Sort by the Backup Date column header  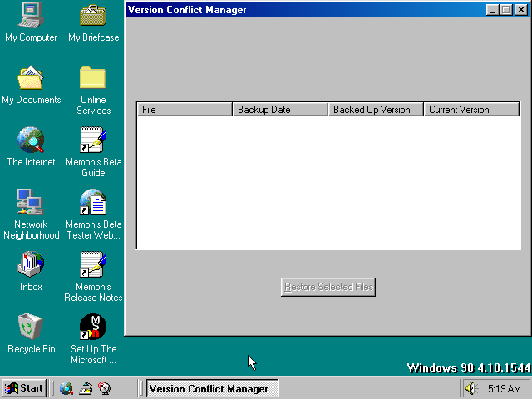pyautogui.click(x=280, y=109)
